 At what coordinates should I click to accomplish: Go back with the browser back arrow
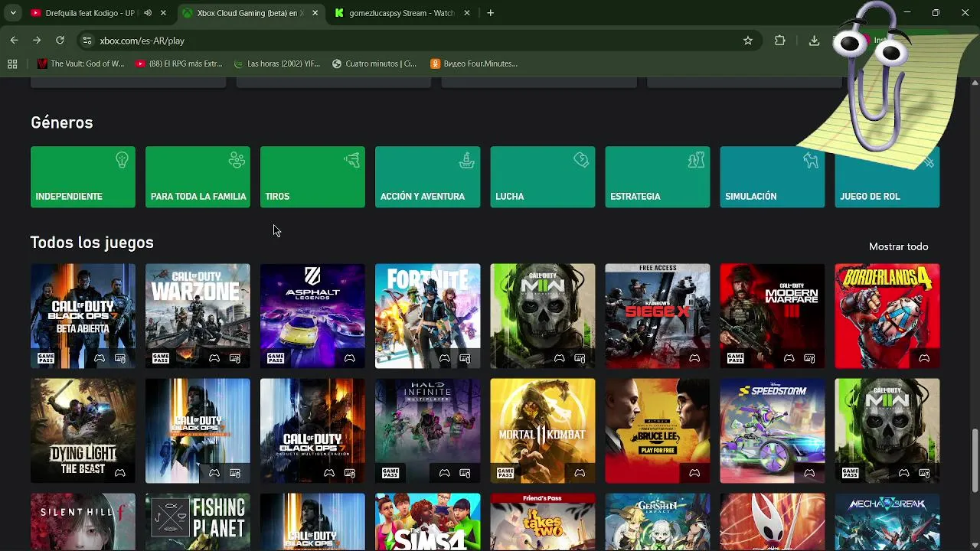tap(14, 41)
